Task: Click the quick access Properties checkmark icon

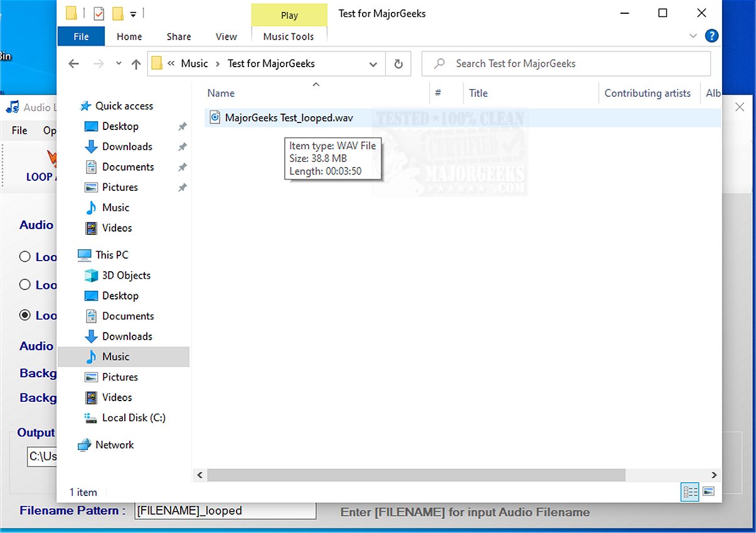Action: (98, 13)
